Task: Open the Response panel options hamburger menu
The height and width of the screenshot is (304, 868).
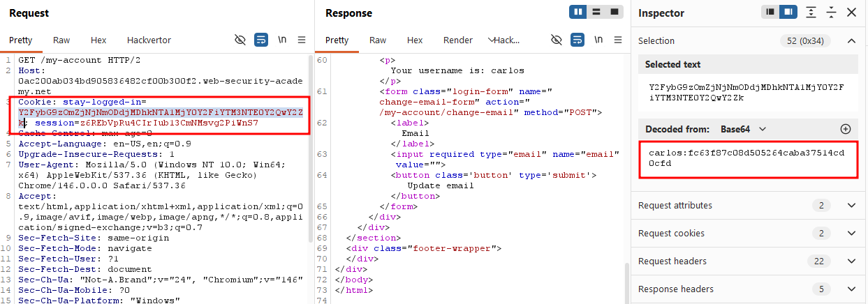Action: tap(618, 40)
